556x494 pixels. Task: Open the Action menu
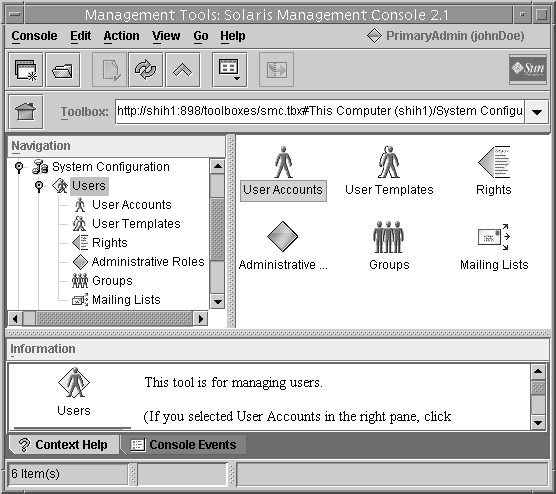coord(121,36)
